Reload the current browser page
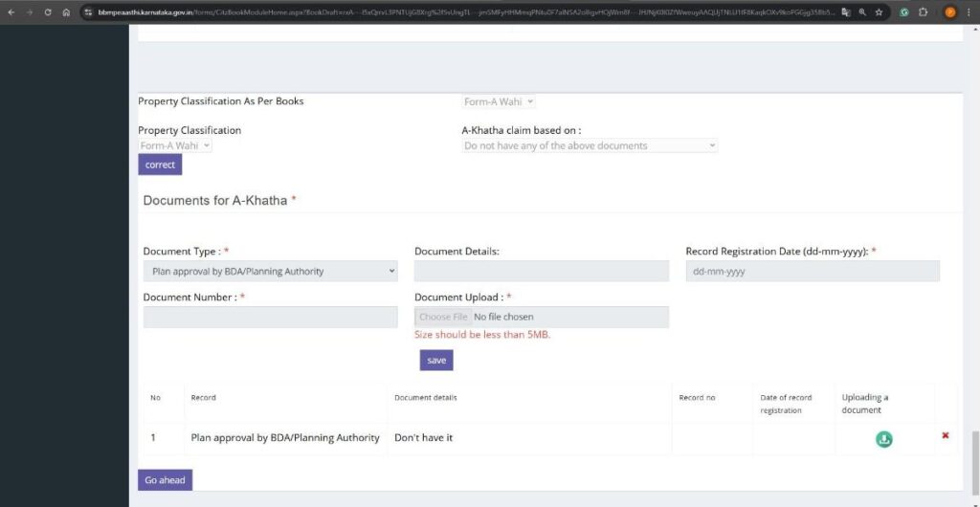Screen dimensions: 980x507 pos(48,12)
